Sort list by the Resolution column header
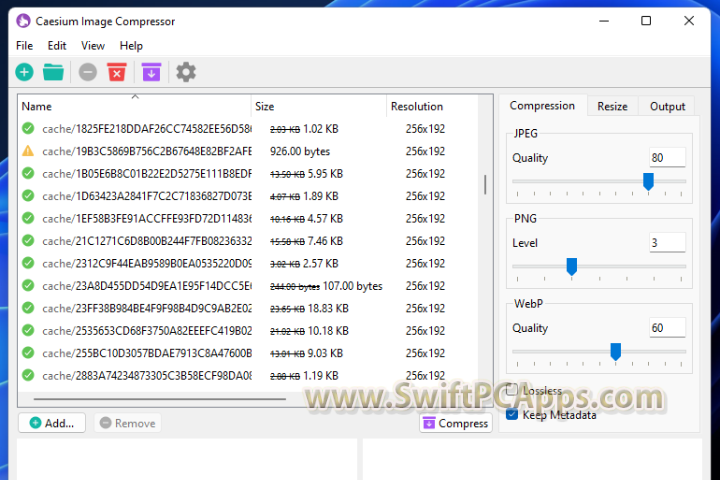Image resolution: width=720 pixels, height=480 pixels. [x=432, y=106]
